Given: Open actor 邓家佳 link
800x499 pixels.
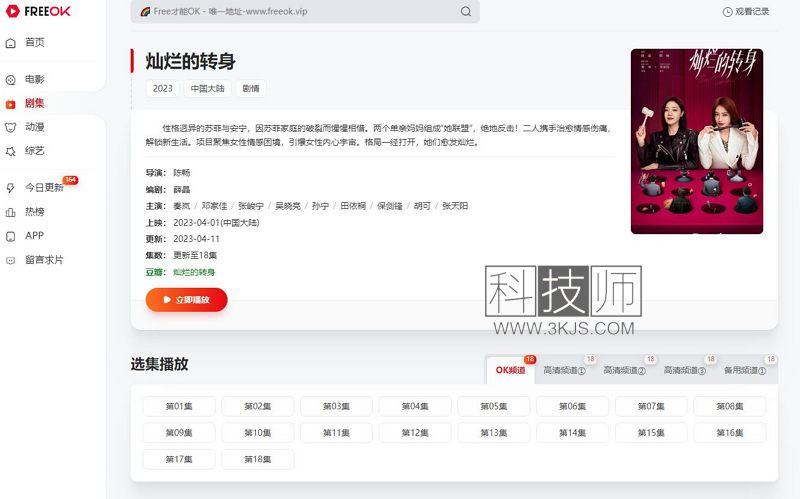Looking at the screenshot, I should pos(214,206).
